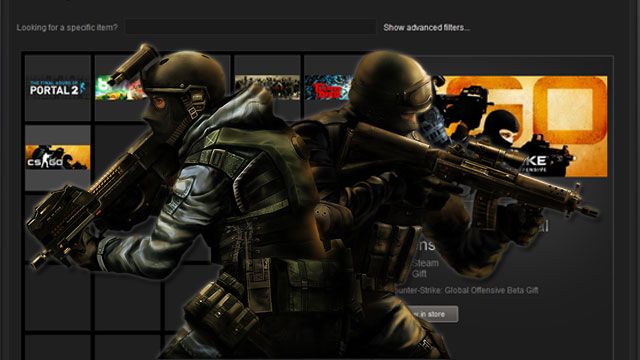Select the blue-and-red artwork inventory item
Screen dimensions: 640x360
(x=329, y=87)
